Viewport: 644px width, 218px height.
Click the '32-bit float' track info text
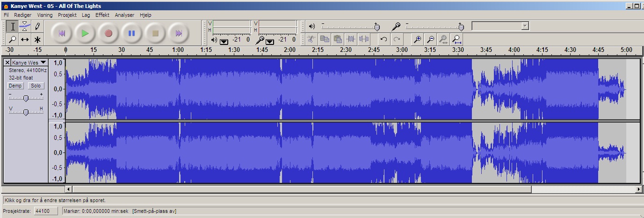click(x=21, y=78)
